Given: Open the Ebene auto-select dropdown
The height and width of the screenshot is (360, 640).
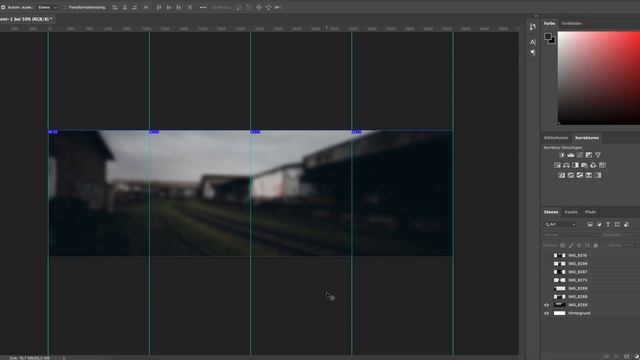Looking at the screenshot, I should (47, 7).
